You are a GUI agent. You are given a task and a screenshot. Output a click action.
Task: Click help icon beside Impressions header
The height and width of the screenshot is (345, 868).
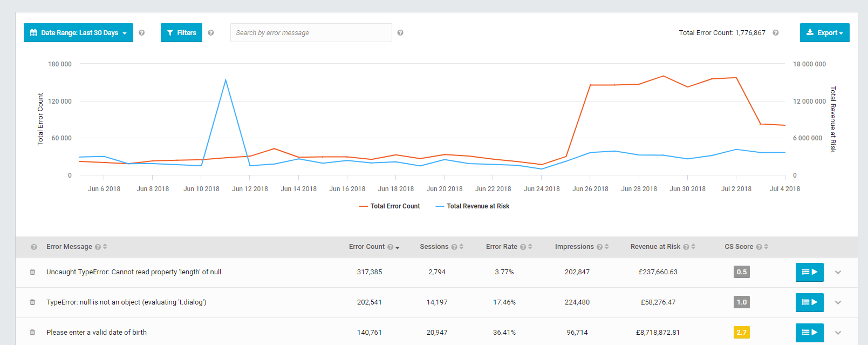599,247
